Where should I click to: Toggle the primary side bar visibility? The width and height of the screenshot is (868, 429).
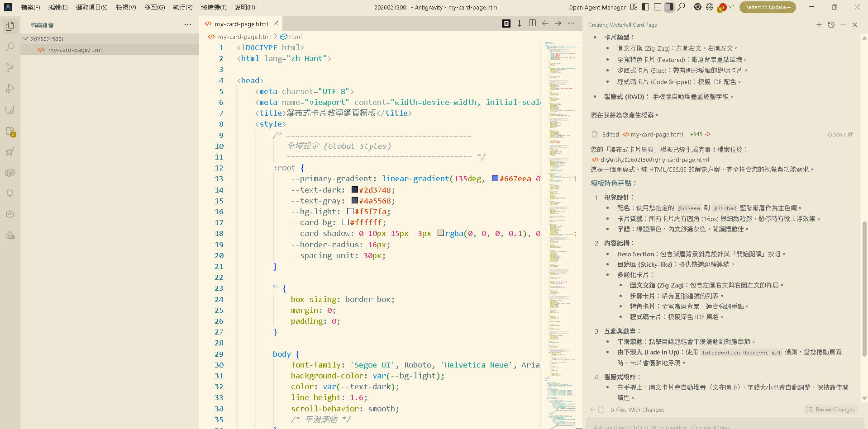coord(645,7)
